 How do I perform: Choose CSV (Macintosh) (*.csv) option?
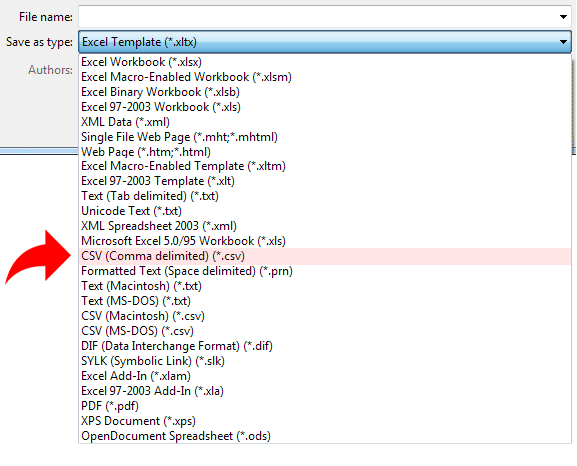pos(325,316)
